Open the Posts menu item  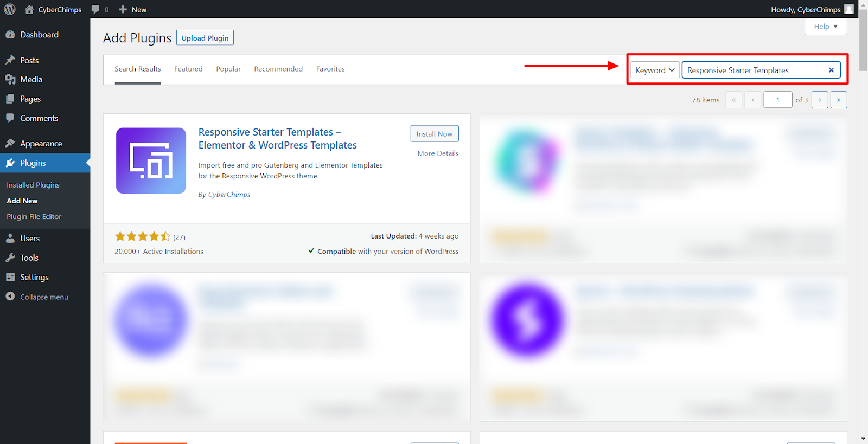(x=45, y=60)
